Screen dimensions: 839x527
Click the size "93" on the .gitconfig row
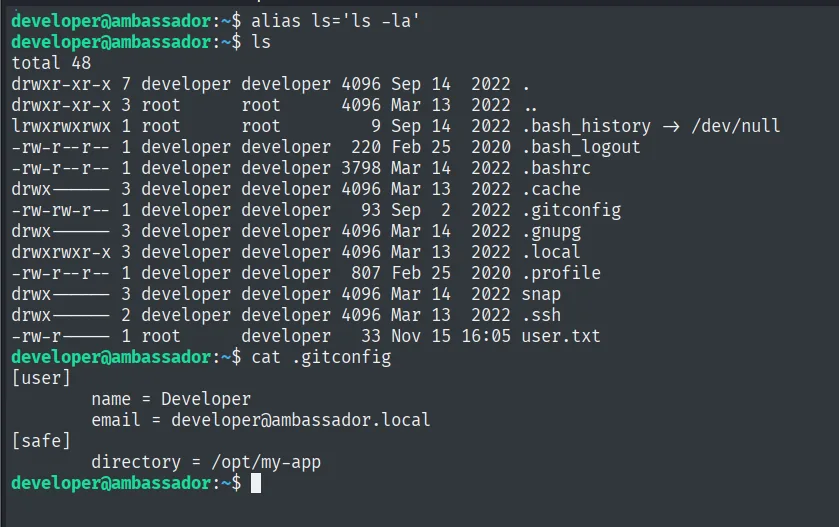pyautogui.click(x=371, y=210)
